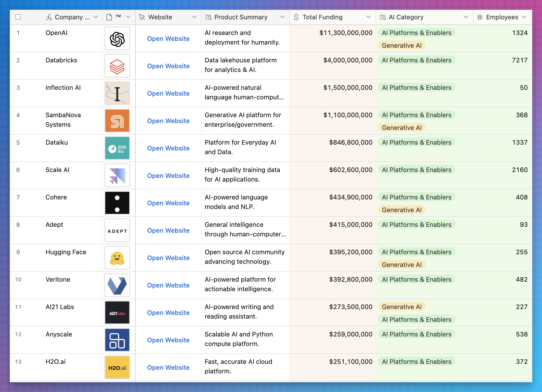Select the $1,500,000,000 funding cell
The height and width of the screenshot is (392, 542).
click(x=333, y=93)
